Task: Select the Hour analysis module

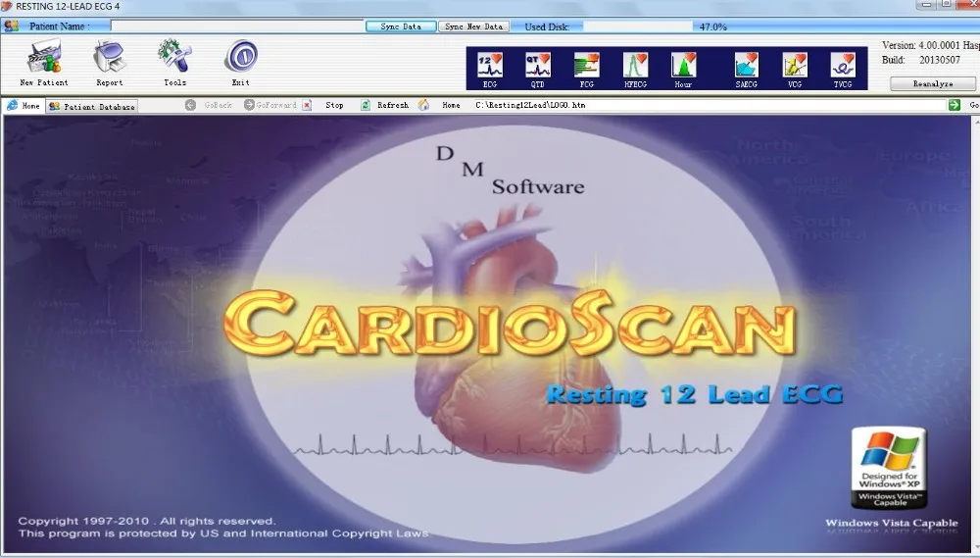Action: 683,70
